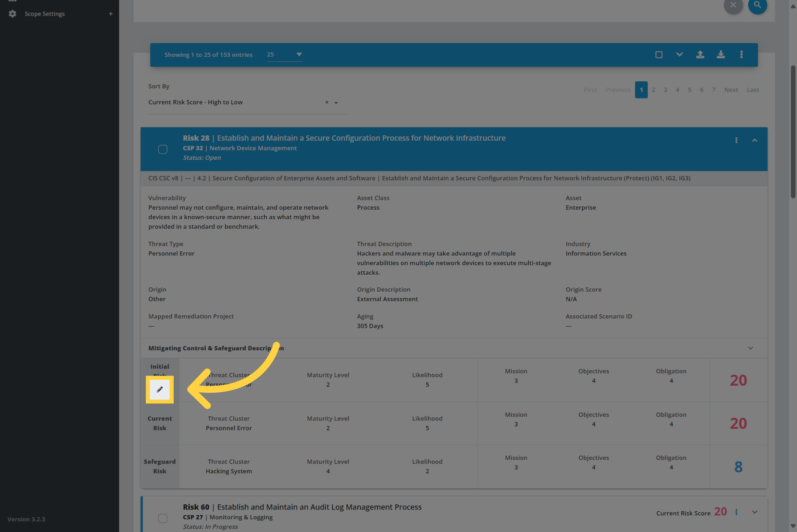
Task: Open the Sort By dropdown arrow
Action: (x=336, y=103)
